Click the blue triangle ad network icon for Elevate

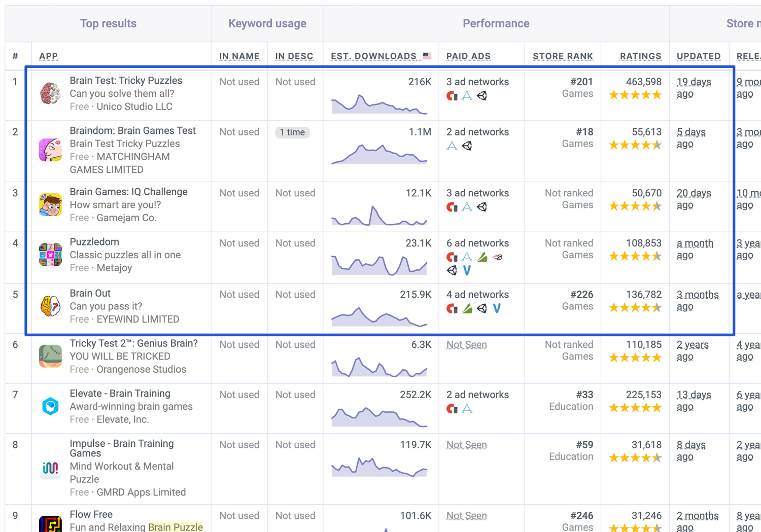point(467,409)
